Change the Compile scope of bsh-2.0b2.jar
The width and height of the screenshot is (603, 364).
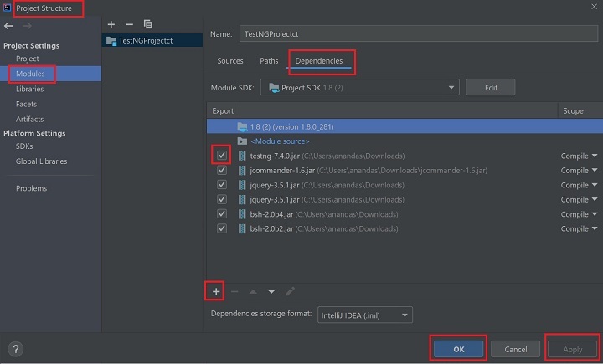pos(579,228)
